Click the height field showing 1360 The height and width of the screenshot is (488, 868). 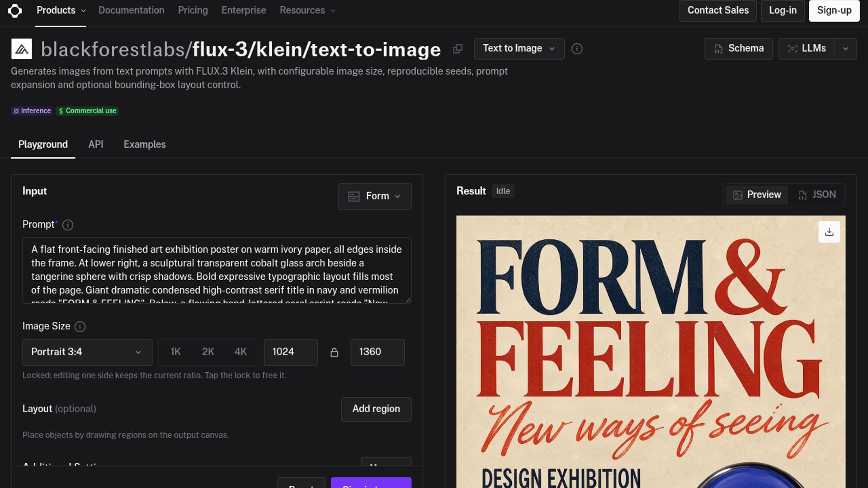377,352
